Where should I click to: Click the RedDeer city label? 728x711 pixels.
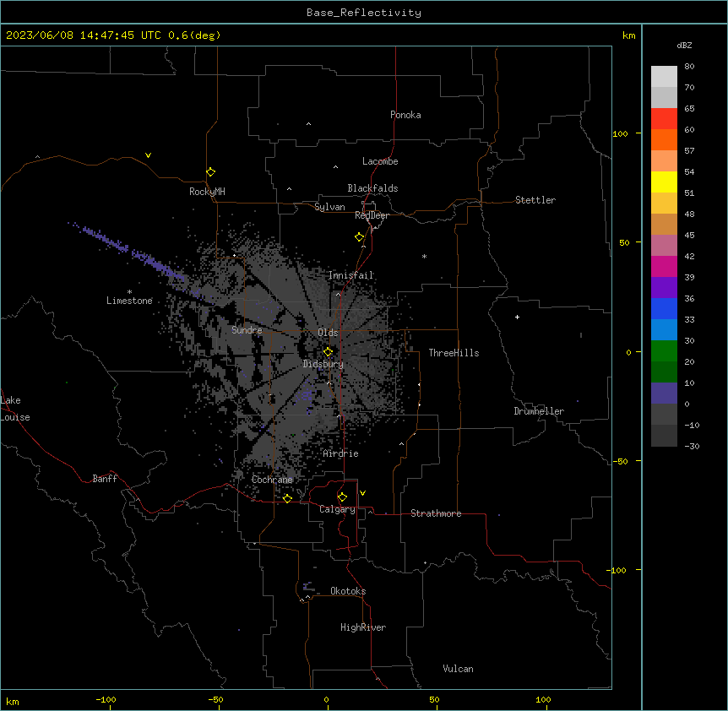pos(372,215)
